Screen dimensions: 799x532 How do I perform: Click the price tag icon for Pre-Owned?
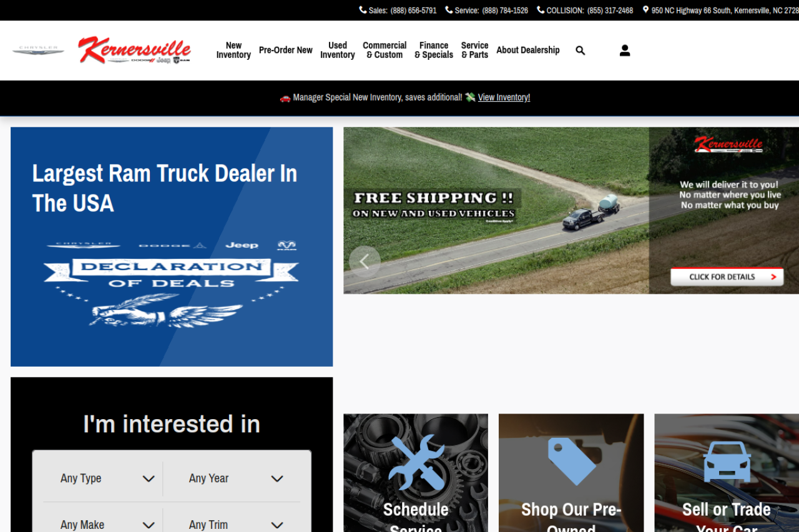pos(572,461)
